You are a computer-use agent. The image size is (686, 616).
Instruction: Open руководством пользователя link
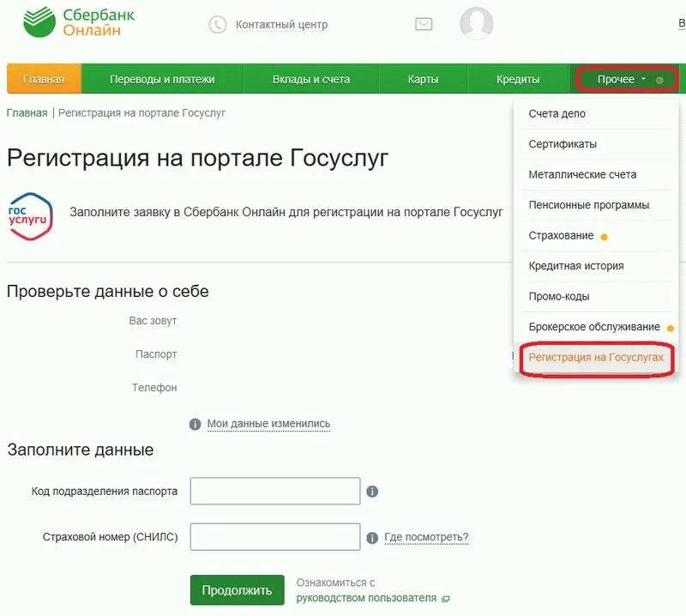(366, 598)
